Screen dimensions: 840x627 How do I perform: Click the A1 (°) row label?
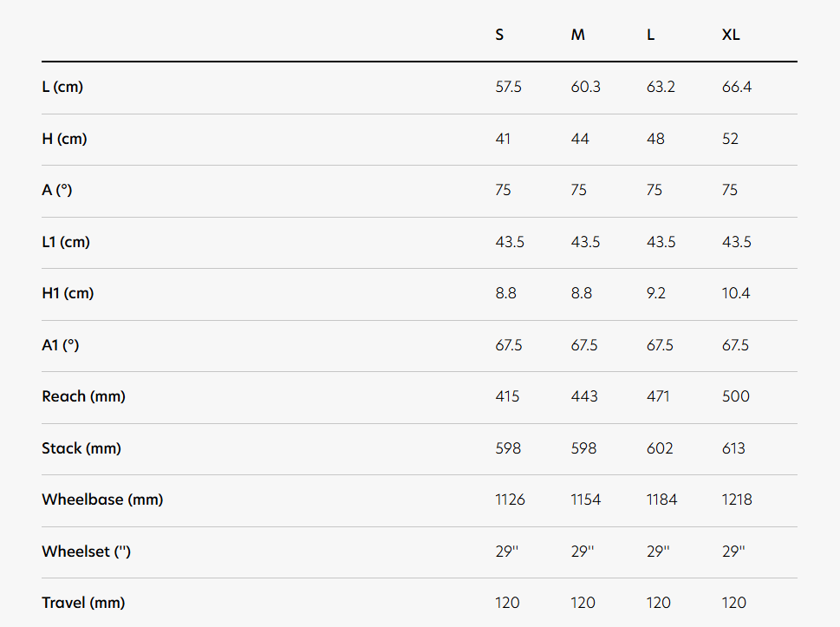(x=61, y=345)
